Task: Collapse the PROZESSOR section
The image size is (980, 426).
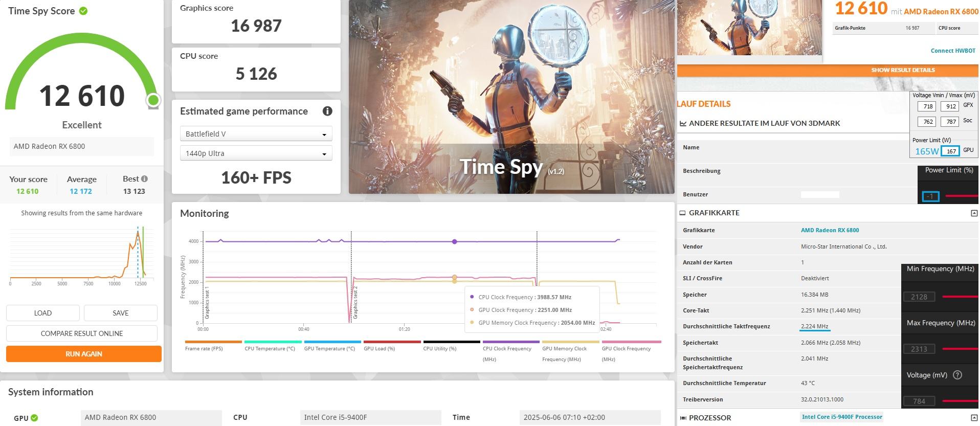Action: pos(974,418)
